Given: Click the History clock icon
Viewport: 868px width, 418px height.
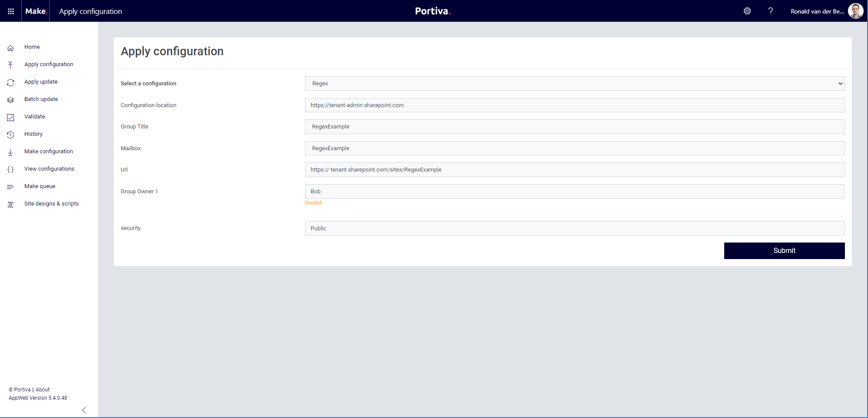Looking at the screenshot, I should coord(10,135).
